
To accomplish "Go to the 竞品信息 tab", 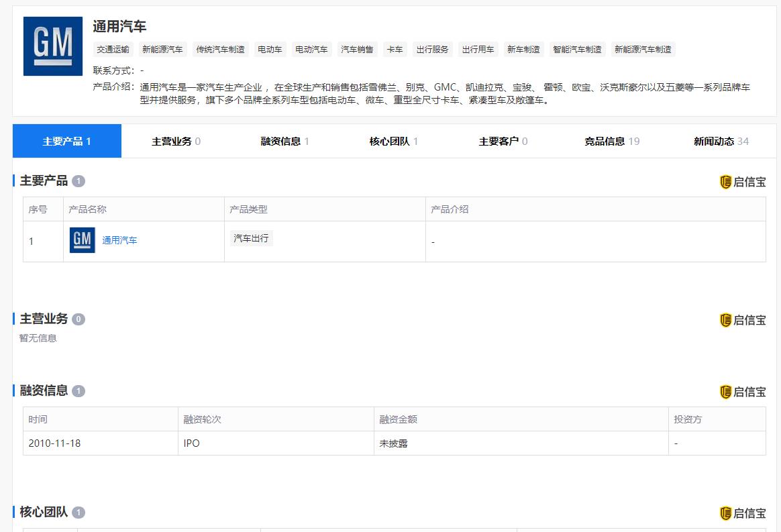I will coord(612,141).
